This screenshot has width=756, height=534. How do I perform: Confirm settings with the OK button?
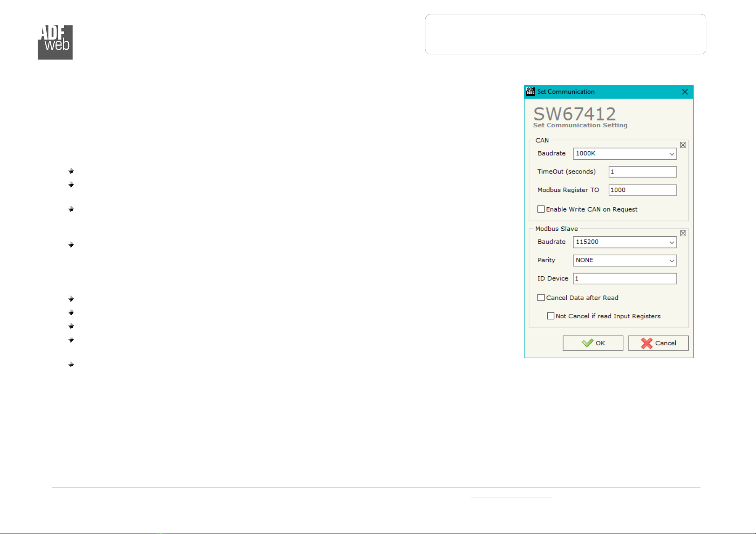pos(593,343)
